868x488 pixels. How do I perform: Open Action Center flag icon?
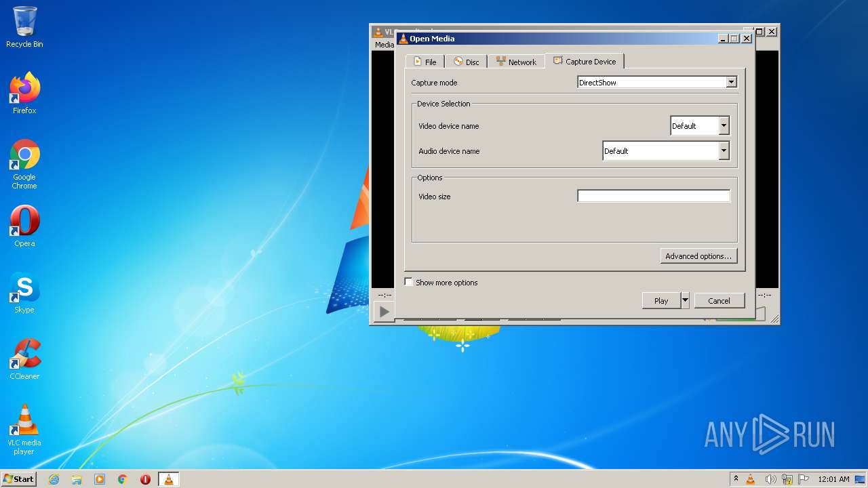804,479
